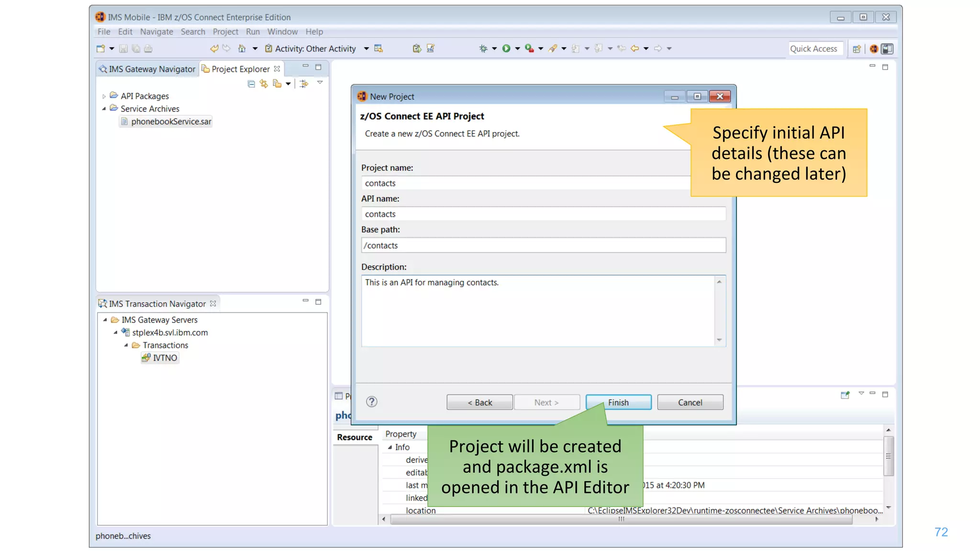Collapse the Service Archives tree node
This screenshot has width=980, height=551.
click(104, 109)
